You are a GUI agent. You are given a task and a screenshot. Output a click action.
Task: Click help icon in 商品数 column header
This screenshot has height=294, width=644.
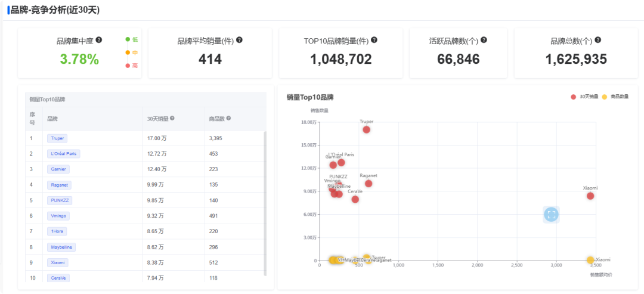point(228,118)
